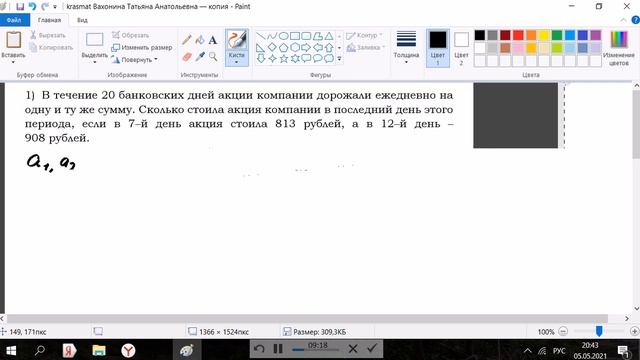Pick the yellow color swatch

[544, 35]
